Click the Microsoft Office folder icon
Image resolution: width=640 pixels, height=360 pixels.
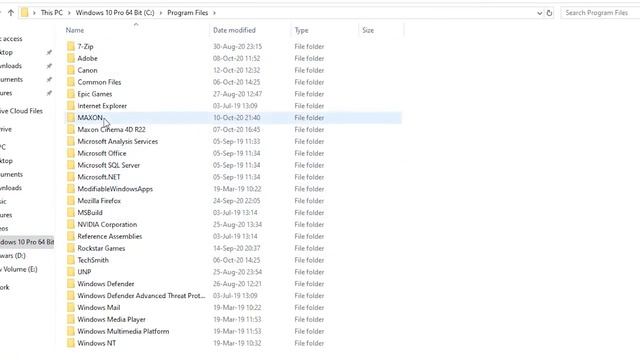(71, 153)
